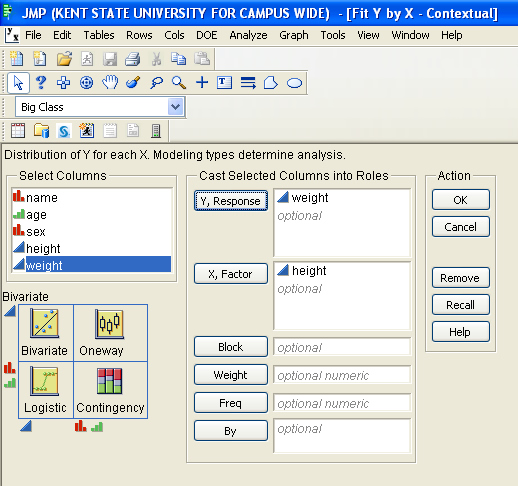Click the Block optional field
518x486 pixels.
coord(342,347)
